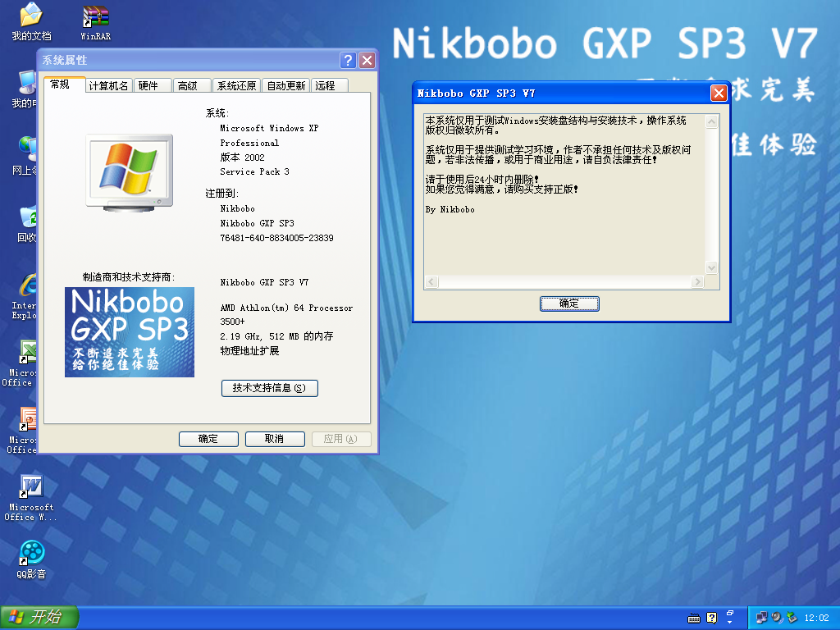Select the QQ影音 desktop shortcut

(x=31, y=559)
